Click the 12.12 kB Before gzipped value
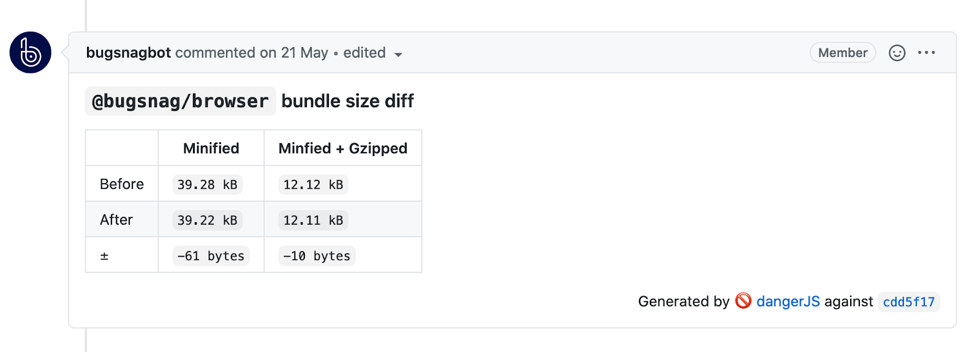 [x=313, y=184]
